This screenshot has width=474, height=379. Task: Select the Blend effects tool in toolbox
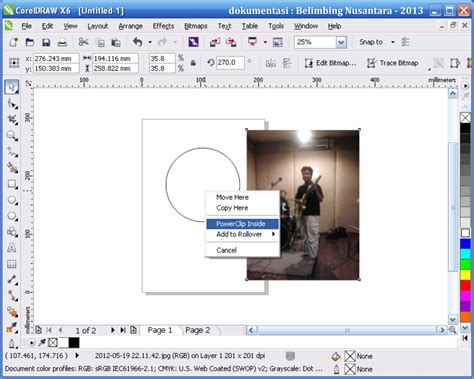(12, 312)
